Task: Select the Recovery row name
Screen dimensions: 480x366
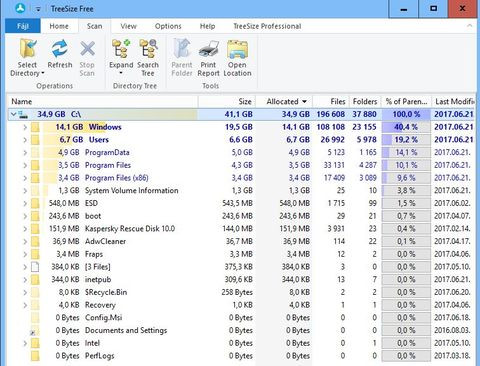Action: 100,305
